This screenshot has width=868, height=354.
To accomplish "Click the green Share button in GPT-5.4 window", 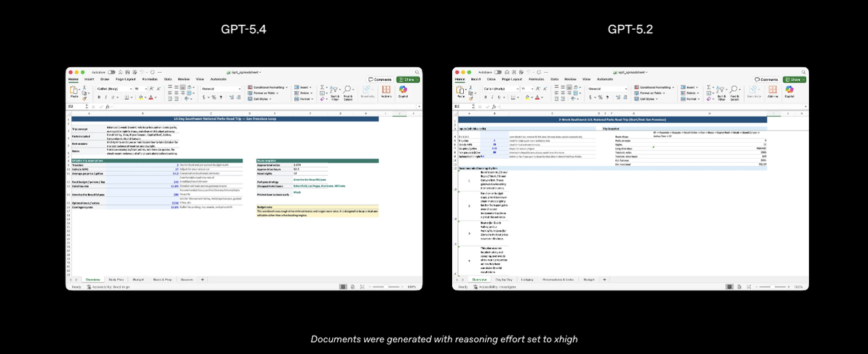I will click(x=408, y=79).
